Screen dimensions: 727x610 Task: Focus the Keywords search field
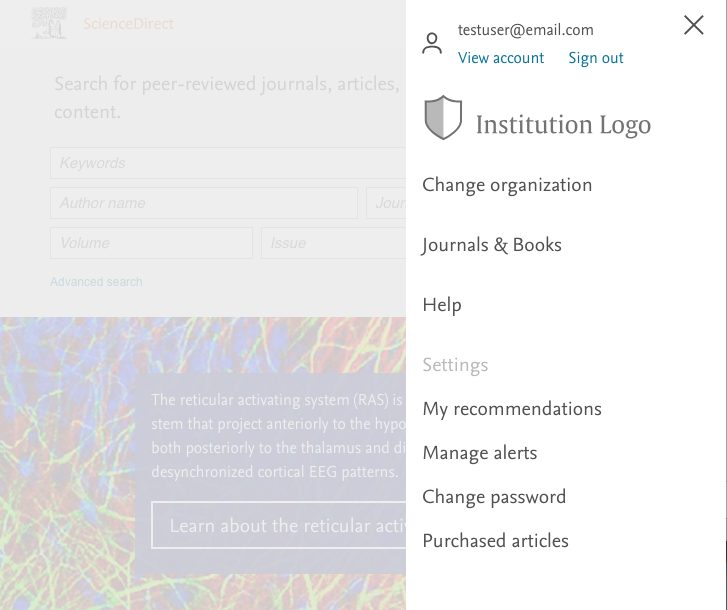coord(228,163)
